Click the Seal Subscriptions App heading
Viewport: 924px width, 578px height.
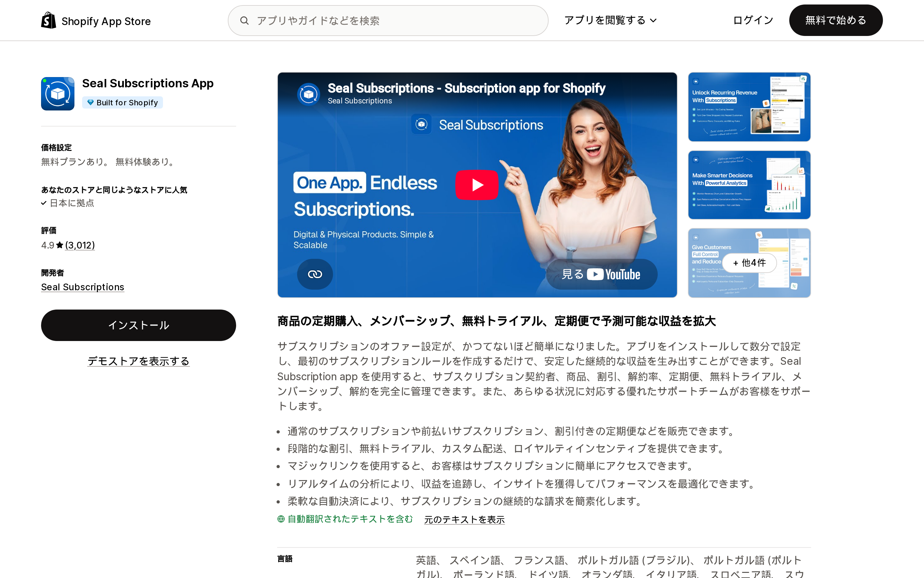click(x=148, y=83)
